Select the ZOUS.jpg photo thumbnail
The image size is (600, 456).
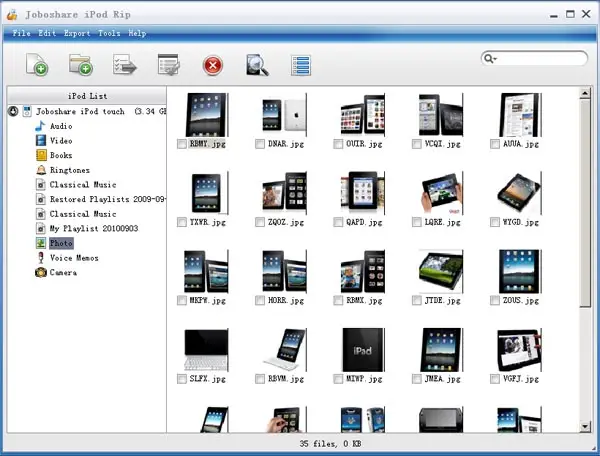[x=520, y=271]
